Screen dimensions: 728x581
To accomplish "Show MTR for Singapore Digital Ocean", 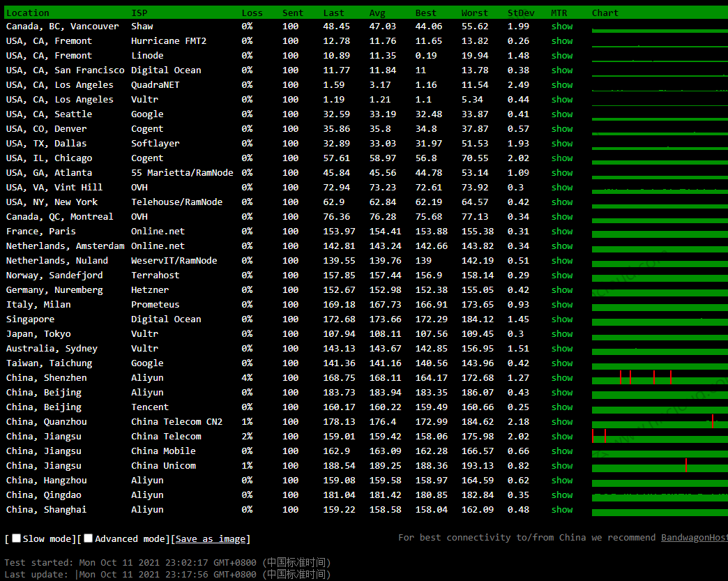I will [562, 319].
